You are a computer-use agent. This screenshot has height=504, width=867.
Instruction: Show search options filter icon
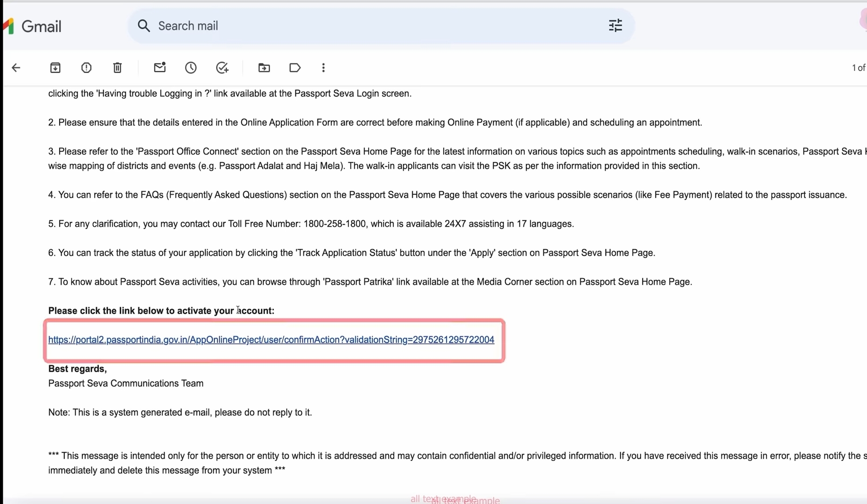615,26
